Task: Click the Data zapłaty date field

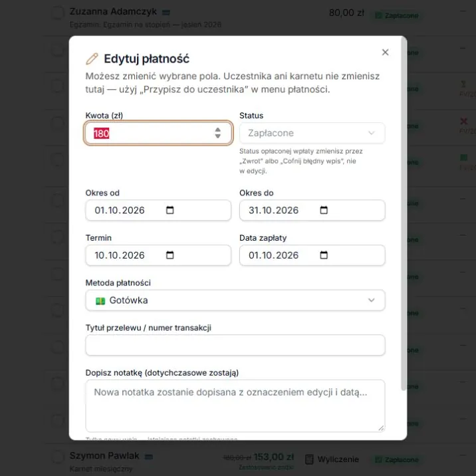Action: point(312,255)
